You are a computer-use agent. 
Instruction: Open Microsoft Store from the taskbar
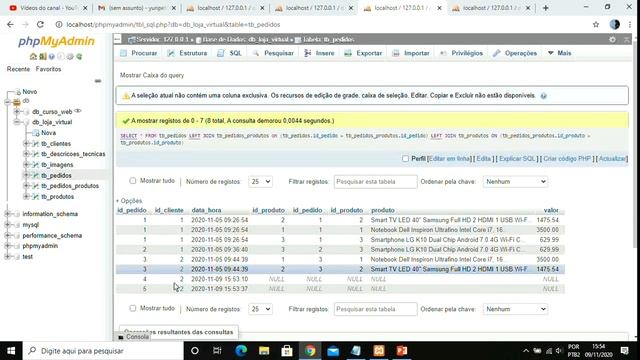tap(287, 351)
